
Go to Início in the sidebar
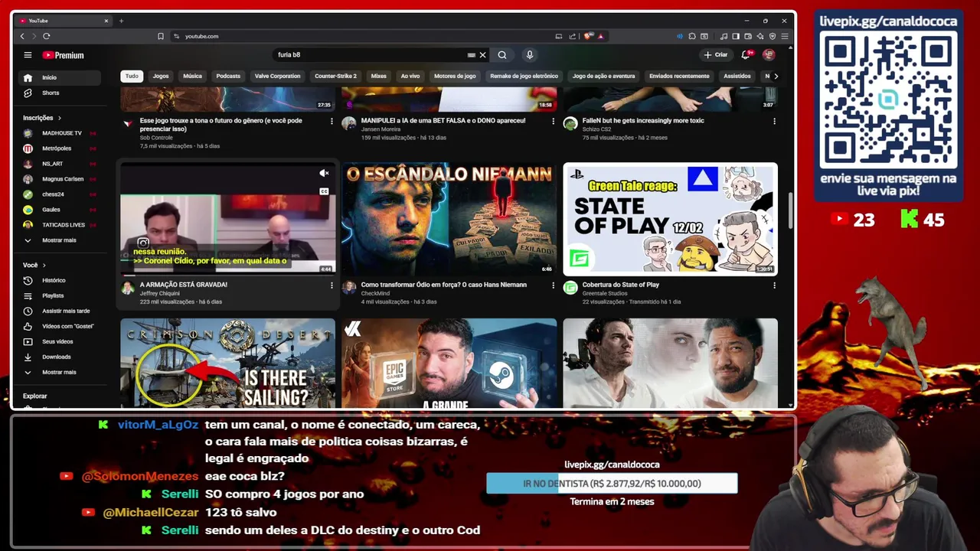[60, 77]
